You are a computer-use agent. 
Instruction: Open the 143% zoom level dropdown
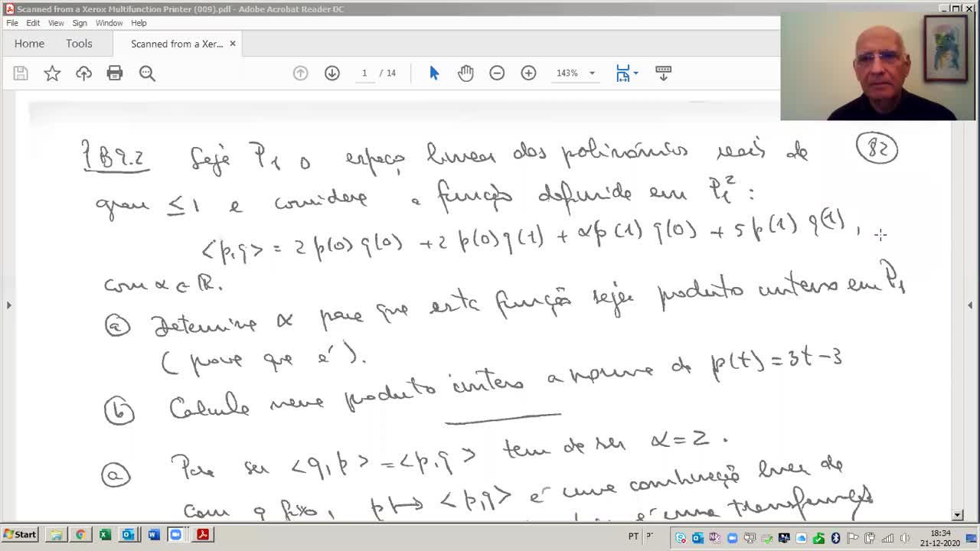click(592, 73)
